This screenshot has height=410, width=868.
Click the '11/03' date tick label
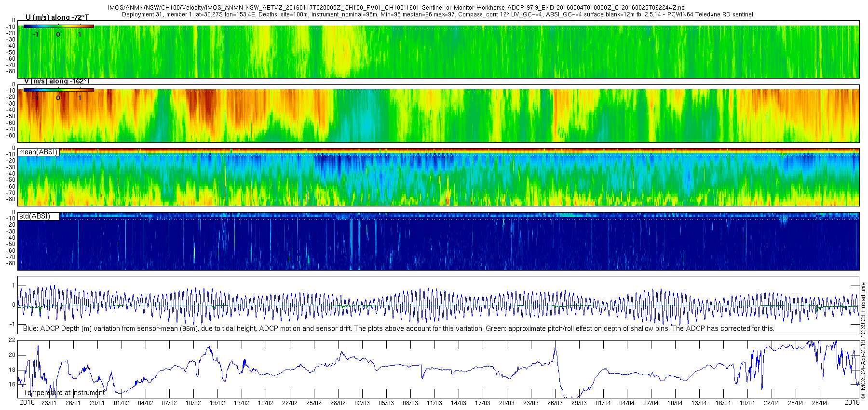(434, 403)
